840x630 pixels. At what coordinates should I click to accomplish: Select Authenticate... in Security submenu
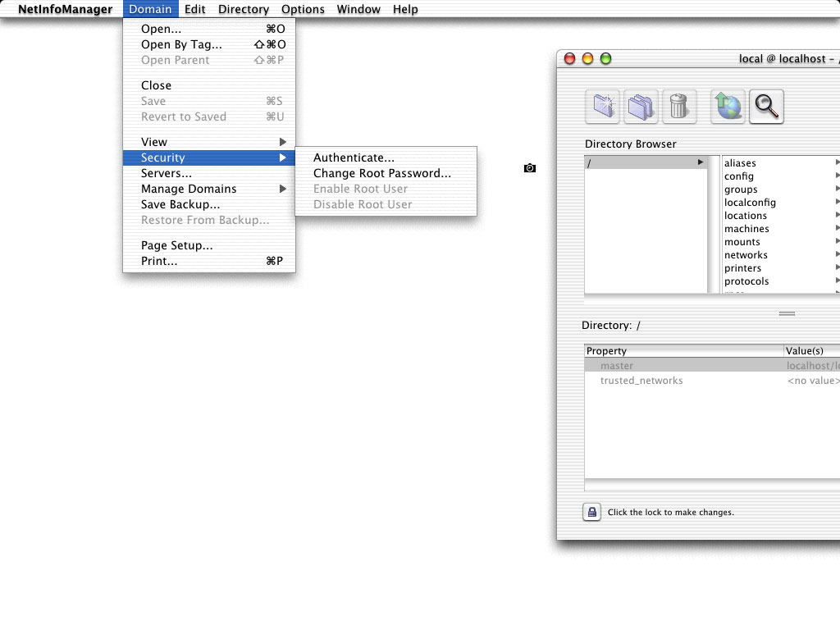(386, 157)
